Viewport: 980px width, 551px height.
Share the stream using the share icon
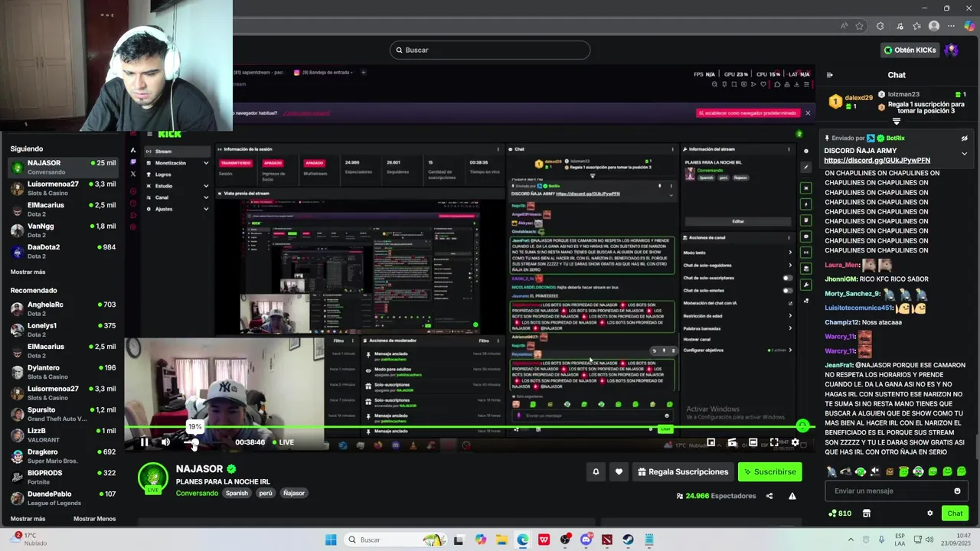(x=769, y=496)
